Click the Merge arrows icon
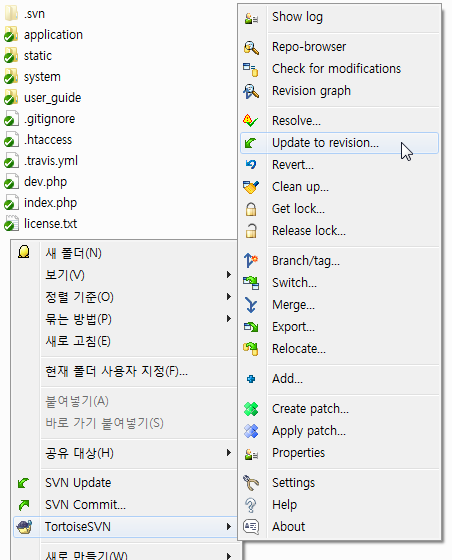 (x=251, y=305)
